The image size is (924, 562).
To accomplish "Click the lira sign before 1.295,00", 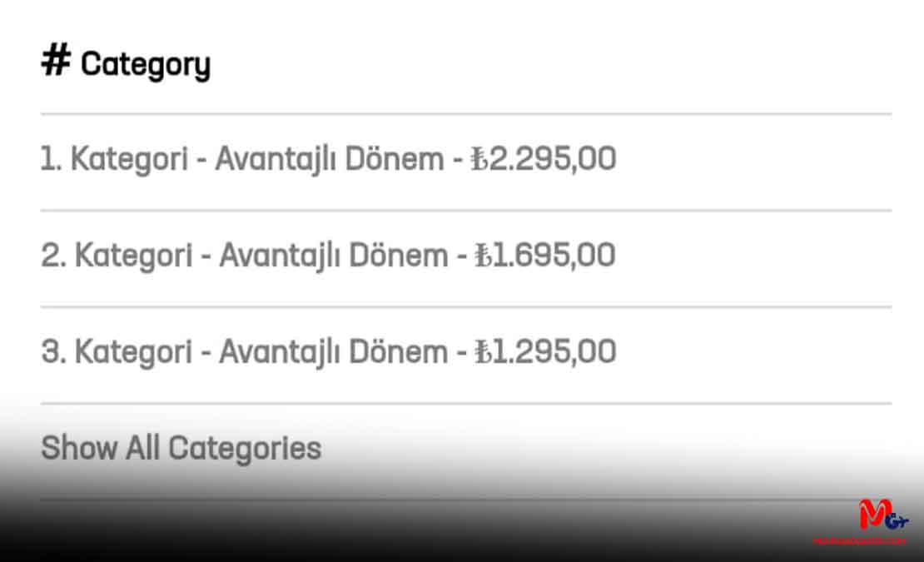I will (x=483, y=353).
